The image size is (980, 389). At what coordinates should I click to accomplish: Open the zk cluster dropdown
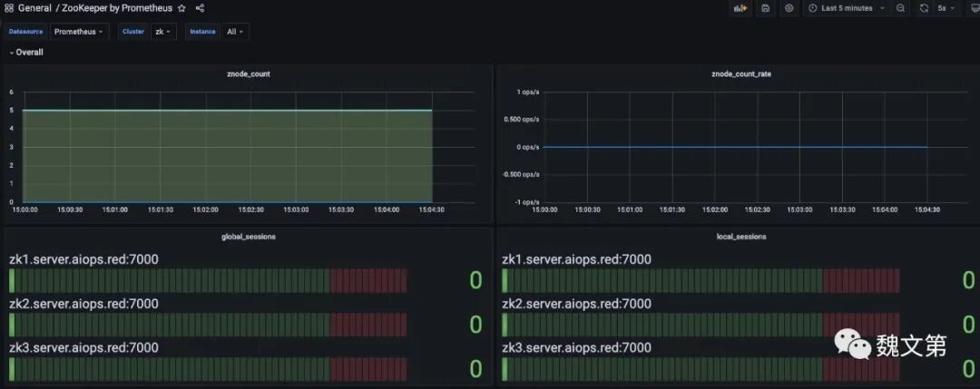point(163,31)
